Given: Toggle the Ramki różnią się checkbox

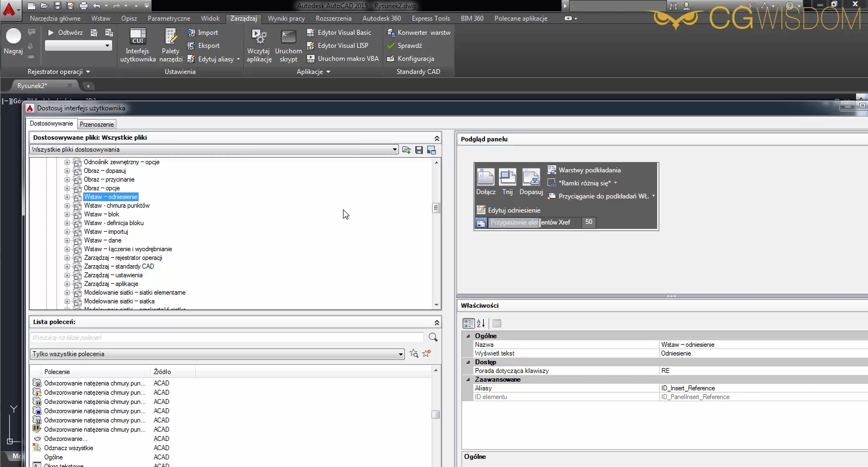Looking at the screenshot, I should click(x=552, y=183).
